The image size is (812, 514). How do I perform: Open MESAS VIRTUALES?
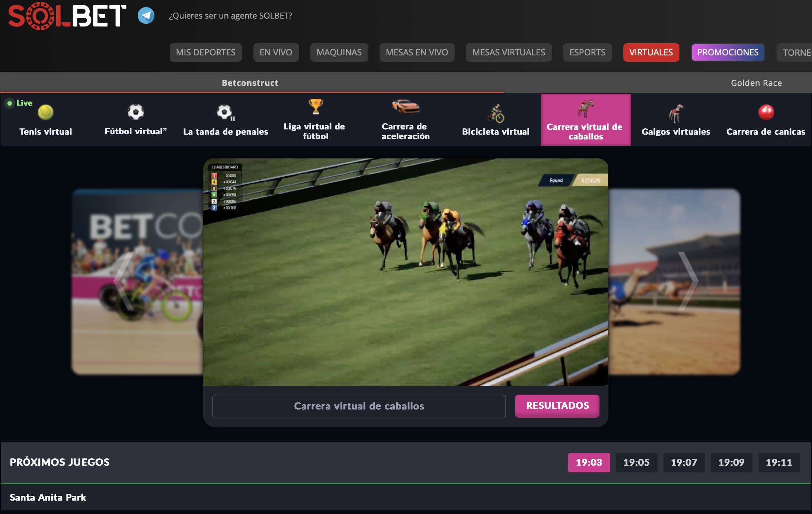[x=509, y=52]
